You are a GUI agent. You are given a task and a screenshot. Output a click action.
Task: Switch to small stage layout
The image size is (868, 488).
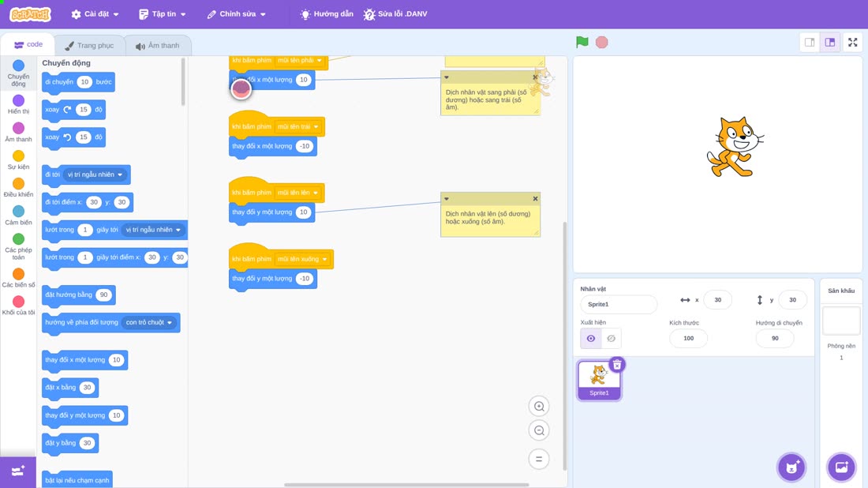(x=810, y=42)
